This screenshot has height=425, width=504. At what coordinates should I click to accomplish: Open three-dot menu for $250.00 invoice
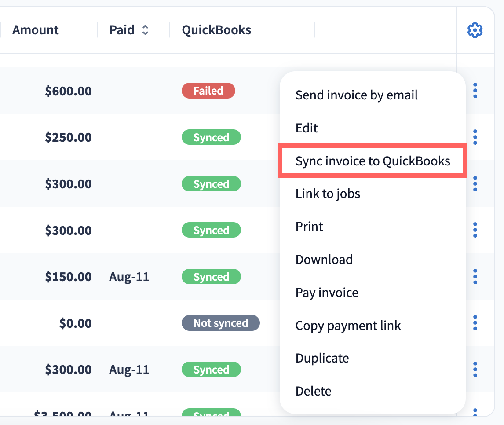point(475,137)
